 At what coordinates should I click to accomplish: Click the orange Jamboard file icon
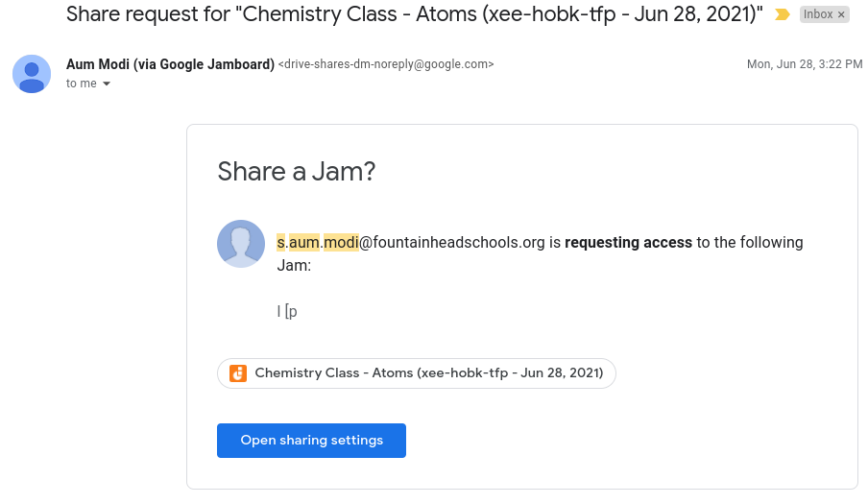coord(238,373)
